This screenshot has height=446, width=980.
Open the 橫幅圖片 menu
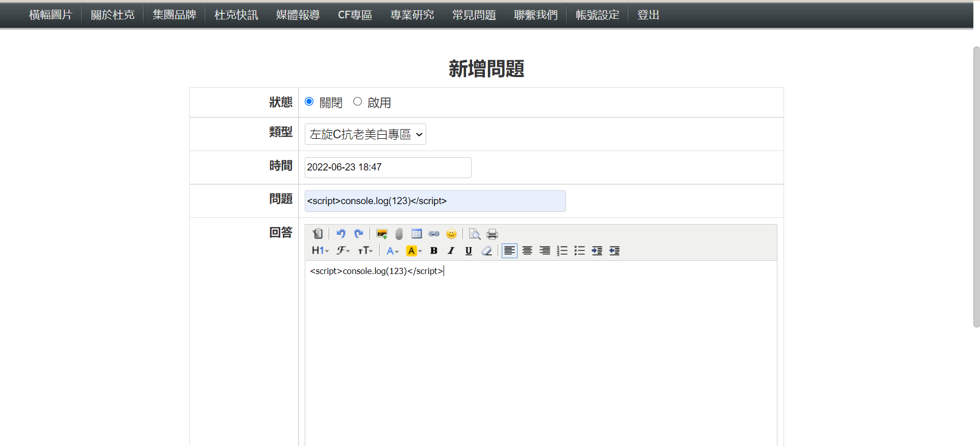[51, 15]
